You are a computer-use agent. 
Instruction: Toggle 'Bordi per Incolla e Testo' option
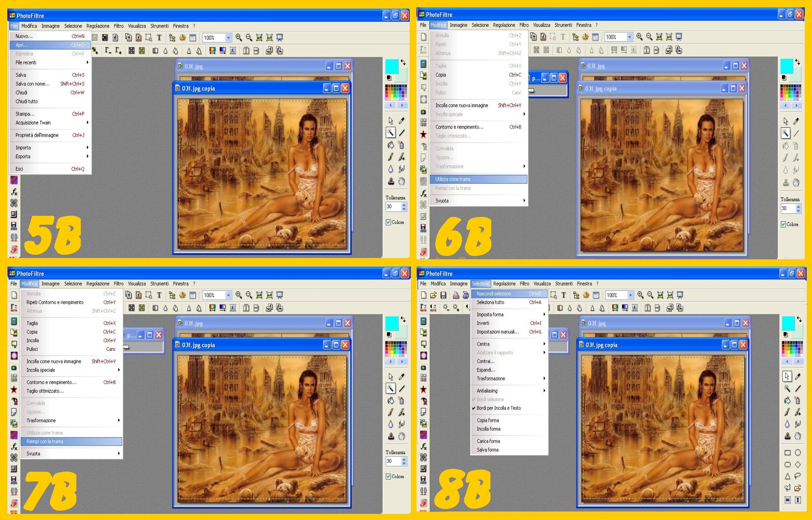pyautogui.click(x=499, y=408)
